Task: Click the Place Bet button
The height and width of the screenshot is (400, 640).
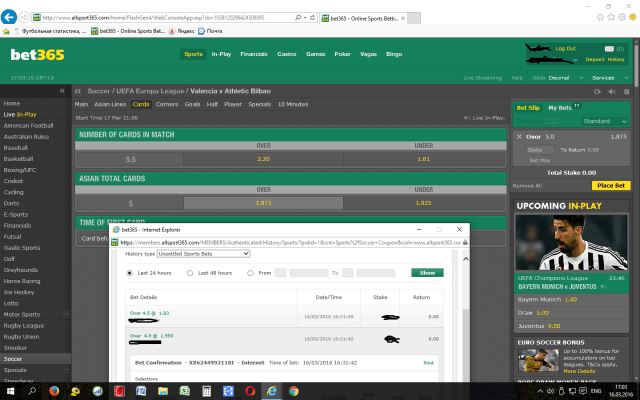Action: click(611, 185)
